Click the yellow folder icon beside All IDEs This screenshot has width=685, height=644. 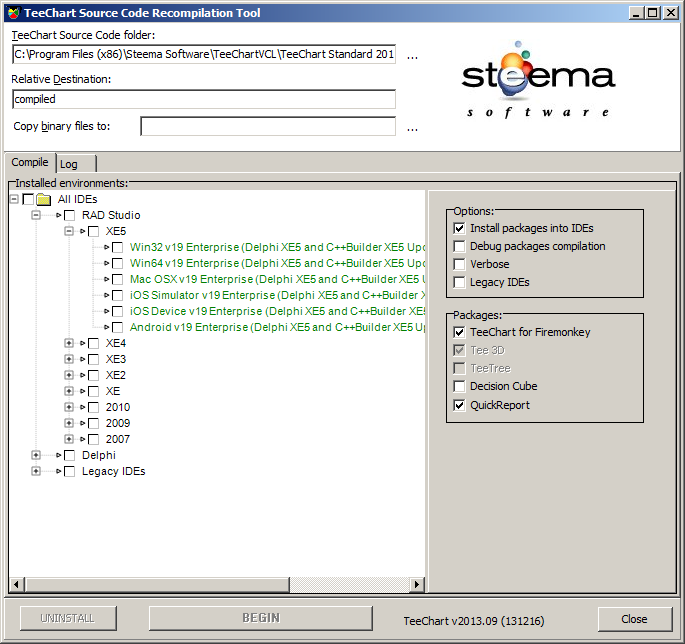[x=44, y=200]
